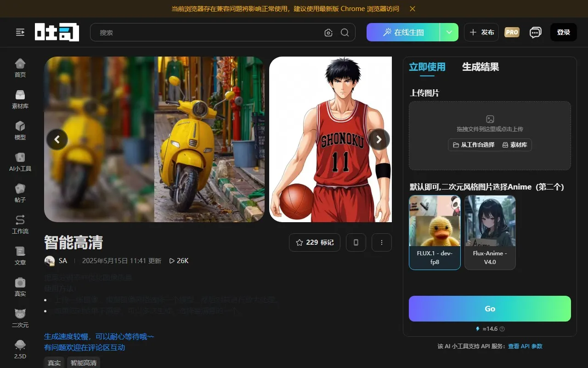The width and height of the screenshot is (588, 368).
Task: Open the three-dot options menu
Action: pyautogui.click(x=382, y=242)
